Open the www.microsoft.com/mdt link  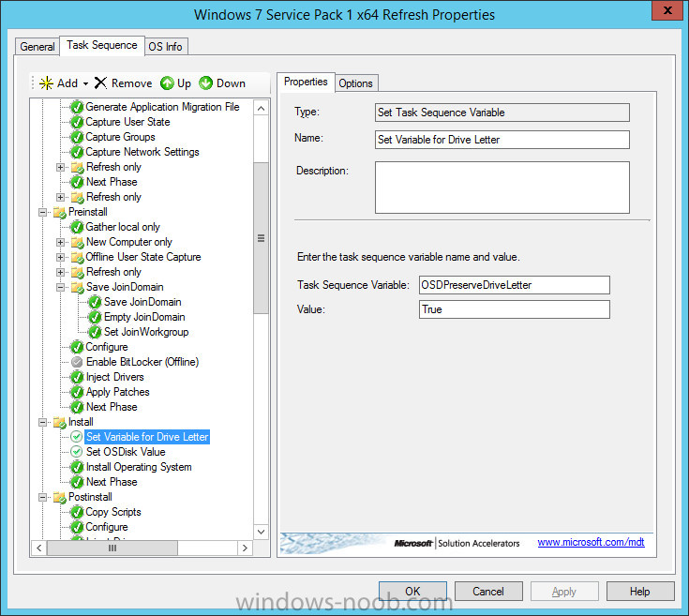[x=591, y=542]
